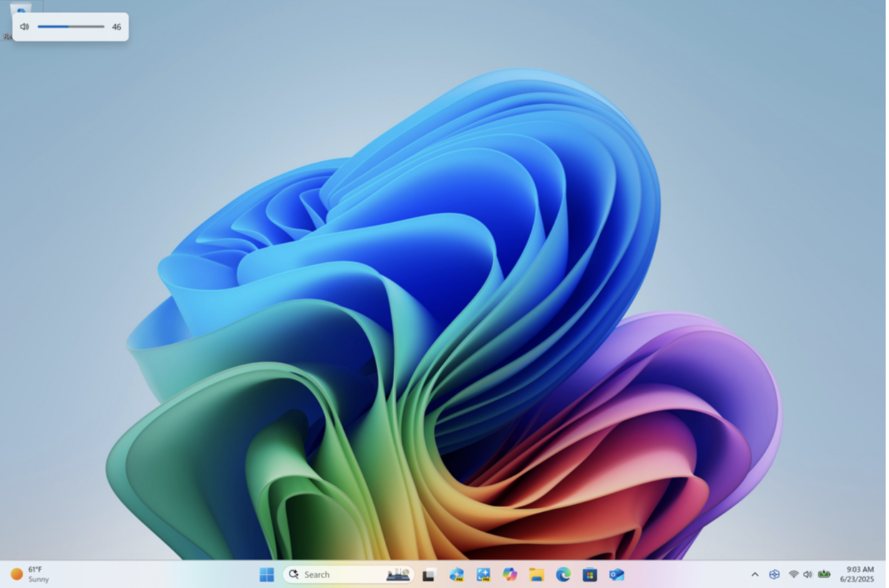The height and width of the screenshot is (588, 889).
Task: Launch the PRE-badged app beside Task View
Action: point(456,574)
